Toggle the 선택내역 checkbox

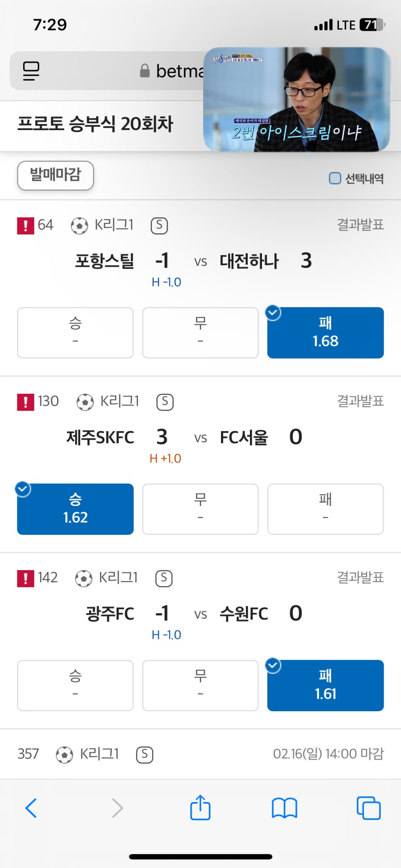pyautogui.click(x=335, y=178)
